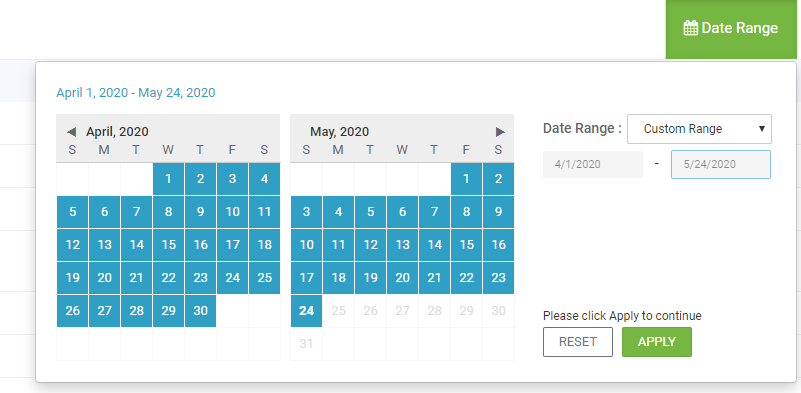Click the calendar icon in Date Range button
The height and width of the screenshot is (393, 801).
click(691, 28)
